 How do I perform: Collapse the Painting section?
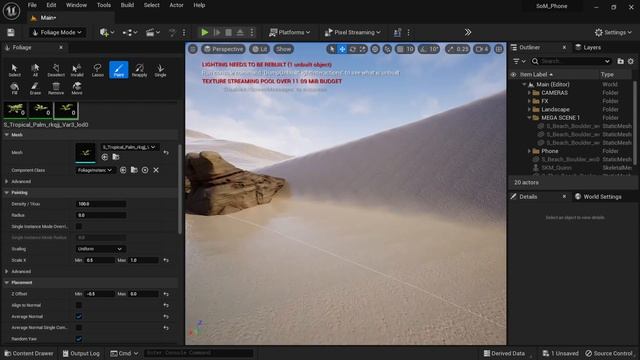(7, 193)
